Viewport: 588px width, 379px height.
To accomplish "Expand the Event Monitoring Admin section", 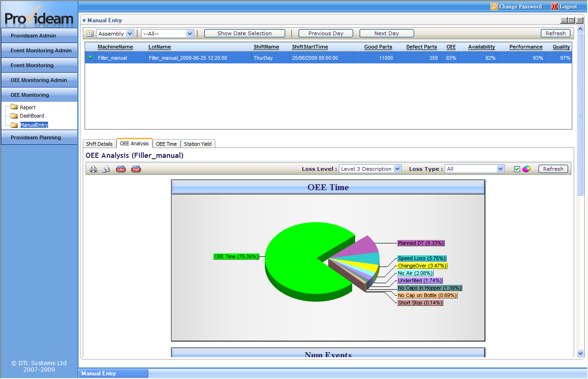I will tap(39, 50).
